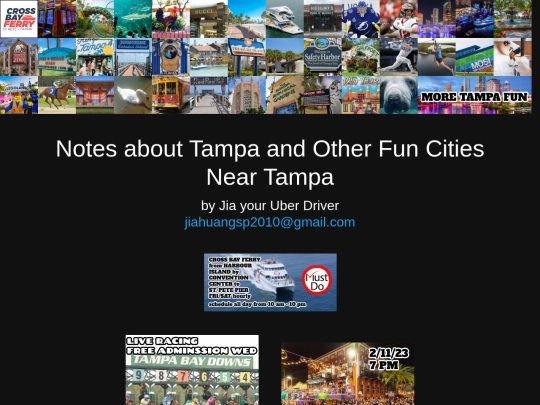Select the Treasure Island sign photo

click(247, 57)
